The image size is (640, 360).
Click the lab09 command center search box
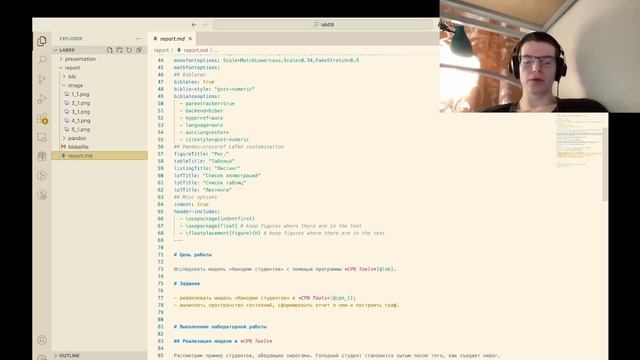click(323, 24)
